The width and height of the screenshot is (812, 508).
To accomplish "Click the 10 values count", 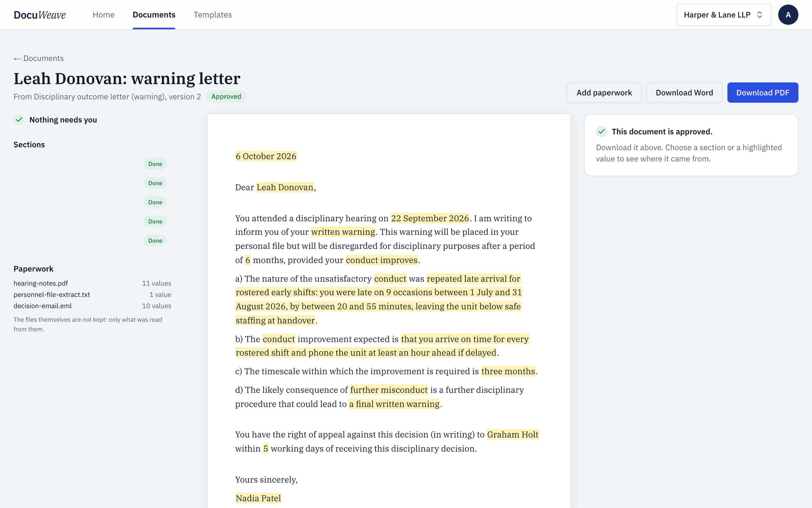I will tap(157, 305).
